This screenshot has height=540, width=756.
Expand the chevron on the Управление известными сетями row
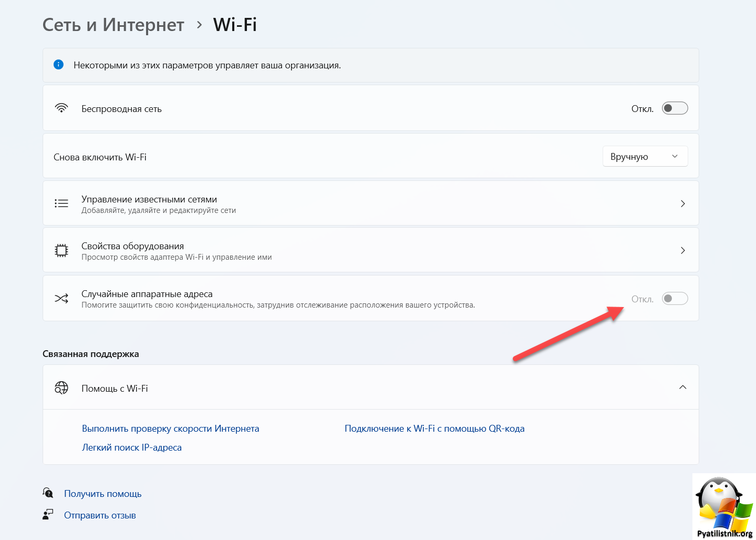coord(682,203)
